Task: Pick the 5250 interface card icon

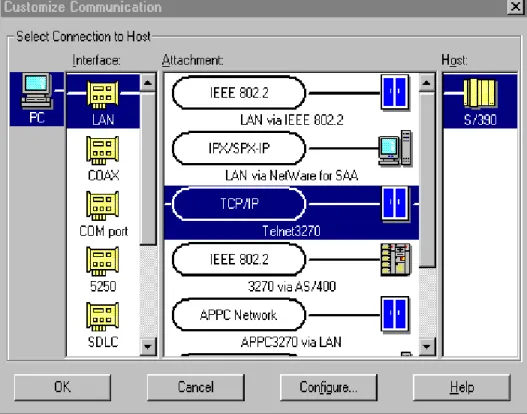Action: (103, 261)
